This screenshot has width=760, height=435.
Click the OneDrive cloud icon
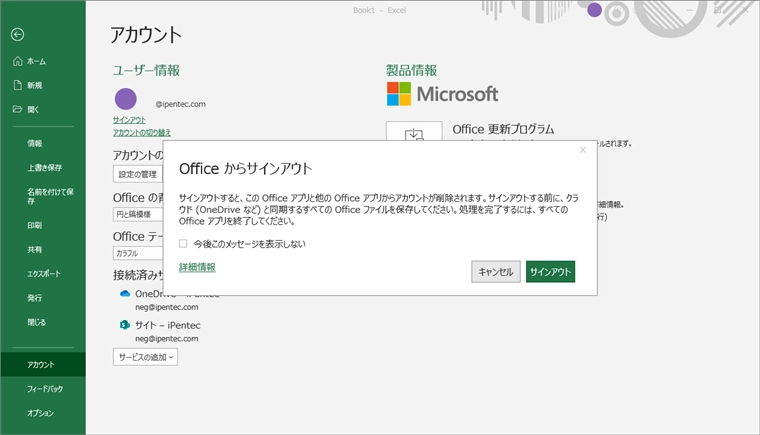[x=125, y=293]
